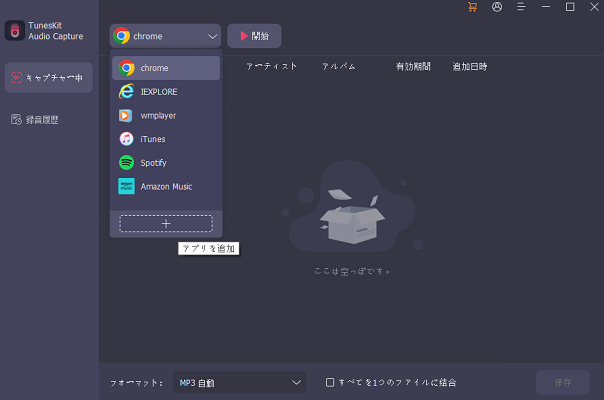Image resolution: width=604 pixels, height=400 pixels.
Task: Open the hamburger menu icon
Action: click(x=521, y=7)
